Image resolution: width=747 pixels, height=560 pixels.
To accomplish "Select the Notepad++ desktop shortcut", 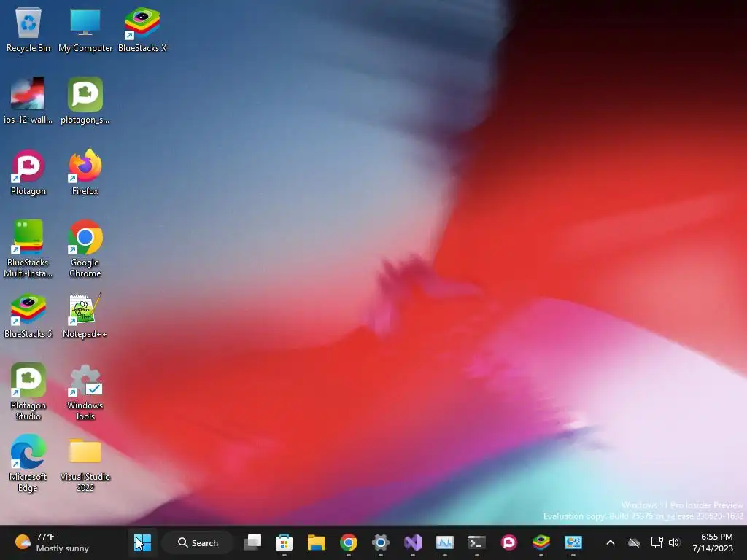I will 85,316.
